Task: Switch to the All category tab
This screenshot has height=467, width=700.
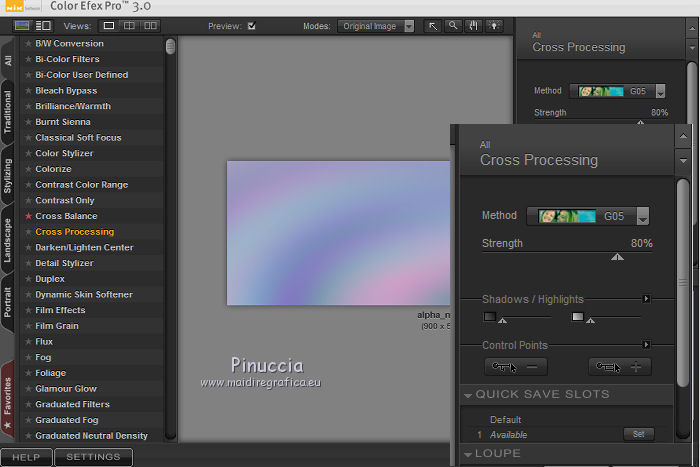Action: [x=8, y=59]
